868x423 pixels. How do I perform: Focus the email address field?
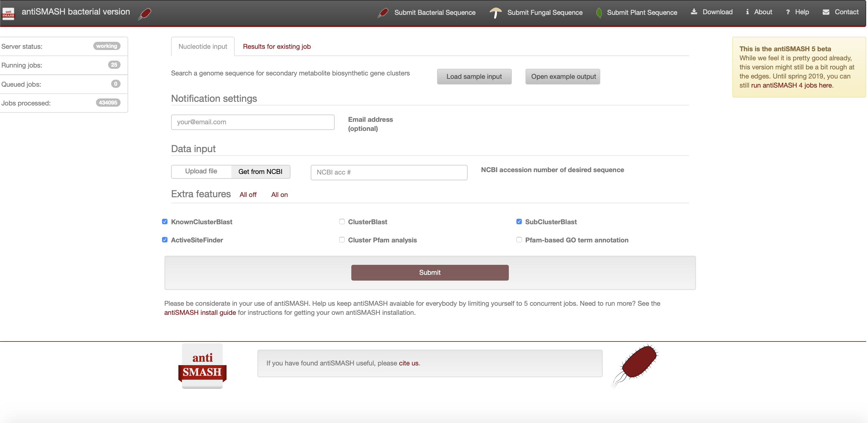coord(253,122)
